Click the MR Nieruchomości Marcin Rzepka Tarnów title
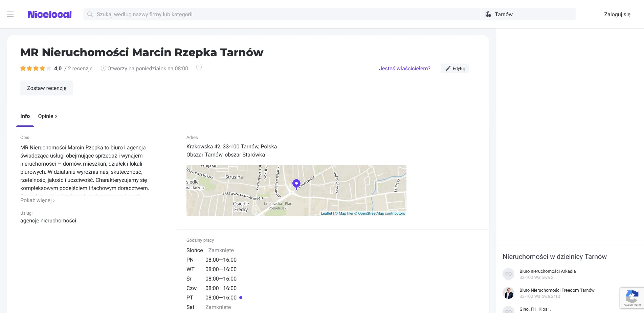The image size is (644, 313). (142, 52)
